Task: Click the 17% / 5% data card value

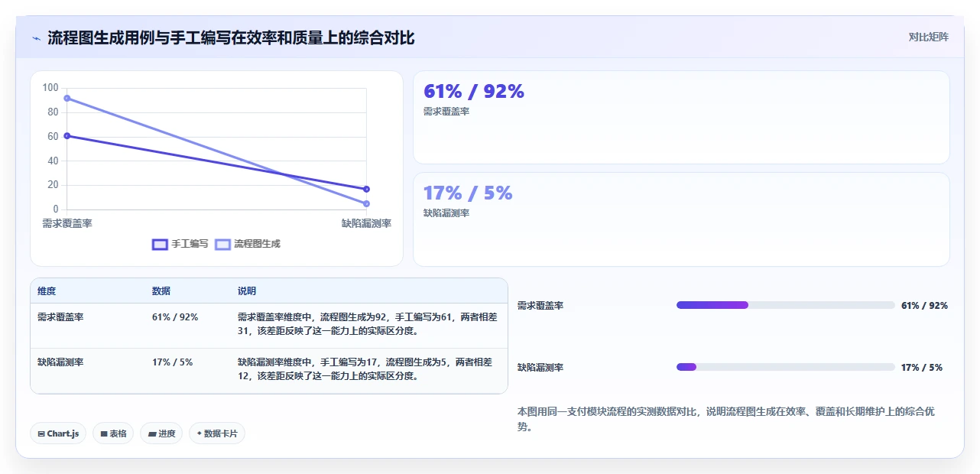Action: [x=468, y=193]
